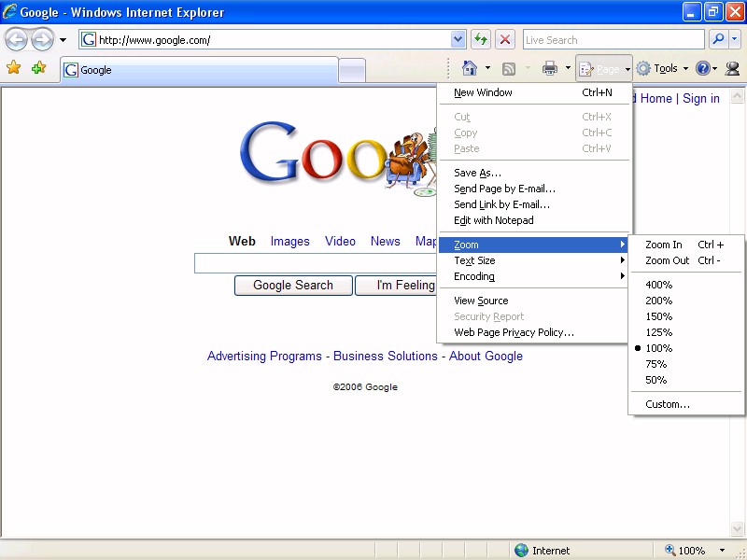Image resolution: width=747 pixels, height=560 pixels.
Task: Select the Google tab
Action: [x=200, y=70]
